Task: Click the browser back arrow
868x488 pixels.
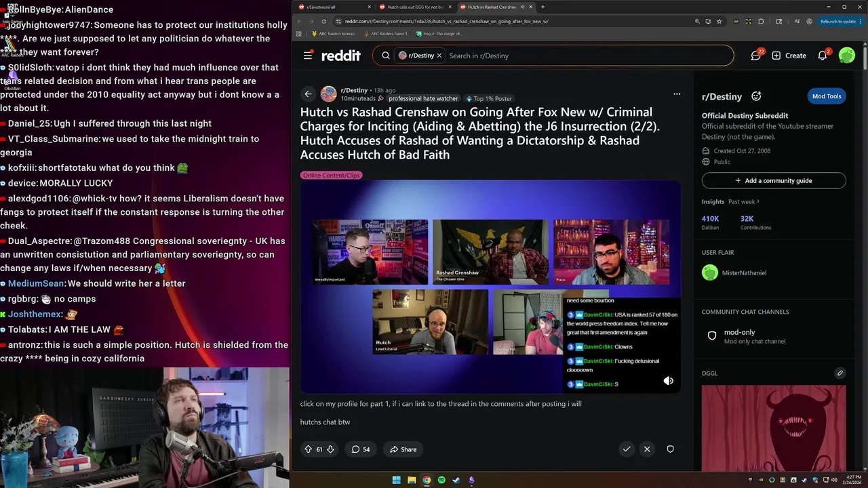Action: click(x=301, y=21)
